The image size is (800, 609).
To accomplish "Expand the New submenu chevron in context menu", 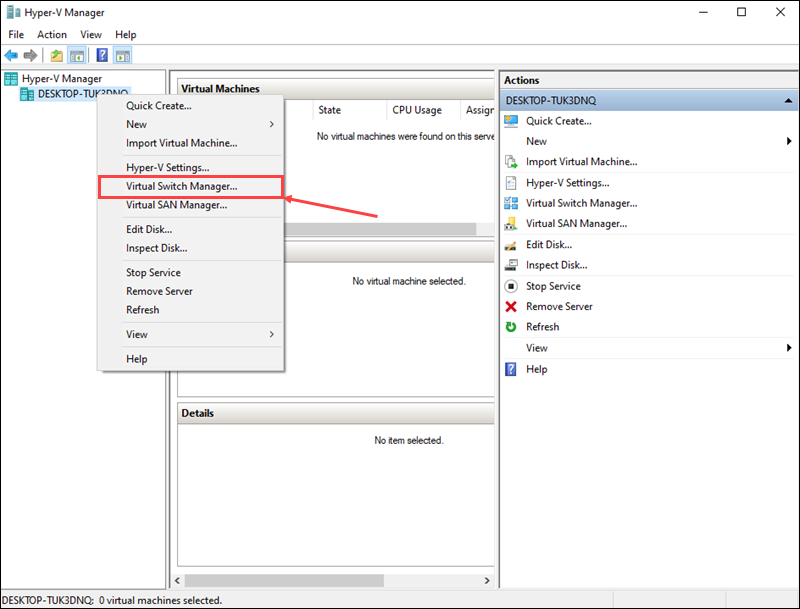I will tap(272, 124).
